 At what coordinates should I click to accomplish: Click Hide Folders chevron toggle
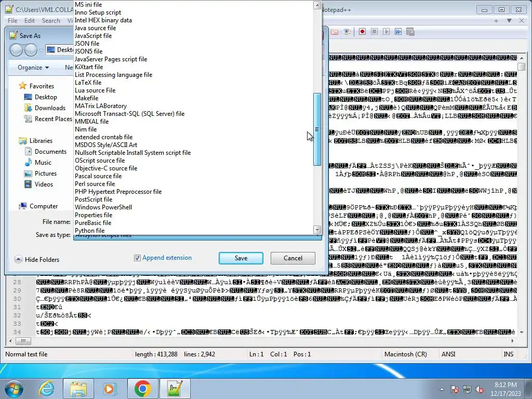click(18, 259)
